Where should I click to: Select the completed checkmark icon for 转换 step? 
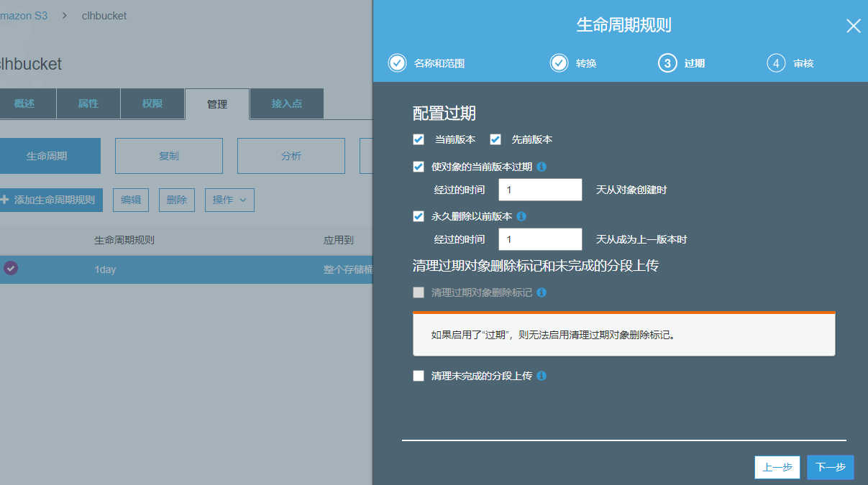559,63
